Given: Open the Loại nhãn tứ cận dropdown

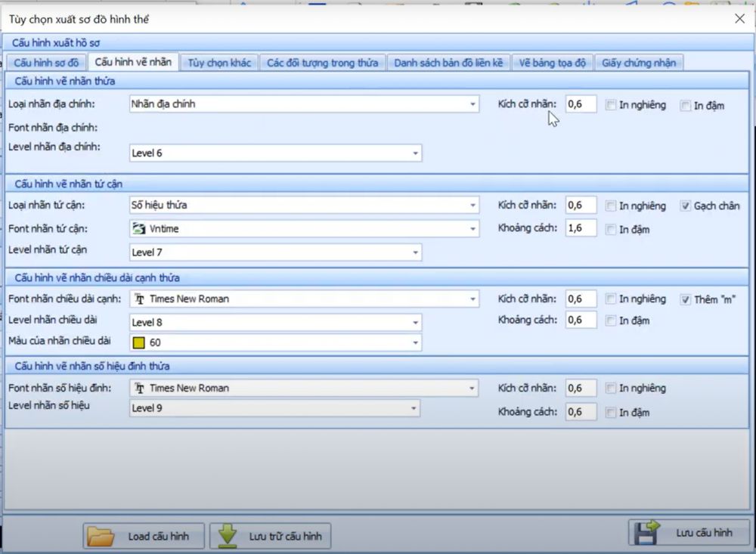Looking at the screenshot, I should 472,206.
